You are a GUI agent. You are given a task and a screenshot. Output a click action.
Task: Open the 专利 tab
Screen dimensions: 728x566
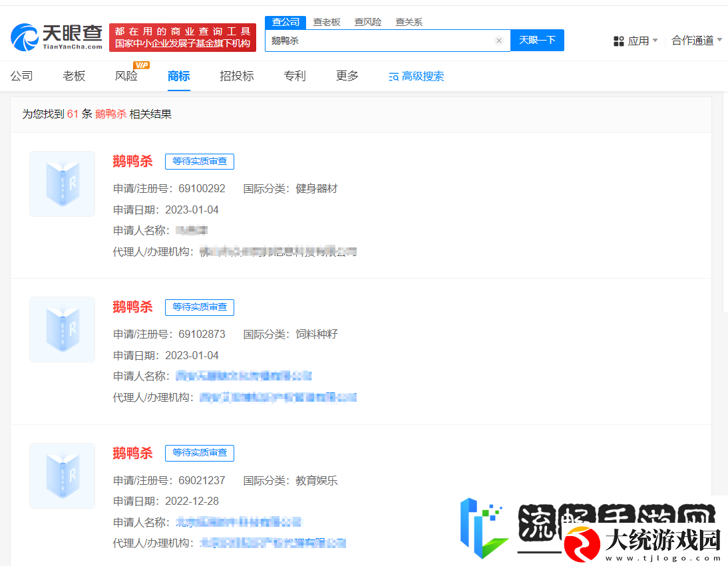[x=295, y=76]
